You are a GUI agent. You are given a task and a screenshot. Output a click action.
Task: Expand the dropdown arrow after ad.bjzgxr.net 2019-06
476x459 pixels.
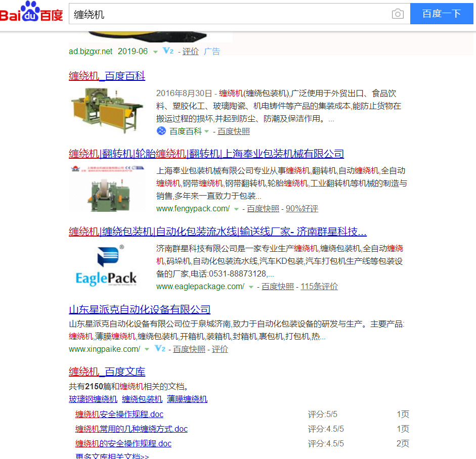point(155,52)
